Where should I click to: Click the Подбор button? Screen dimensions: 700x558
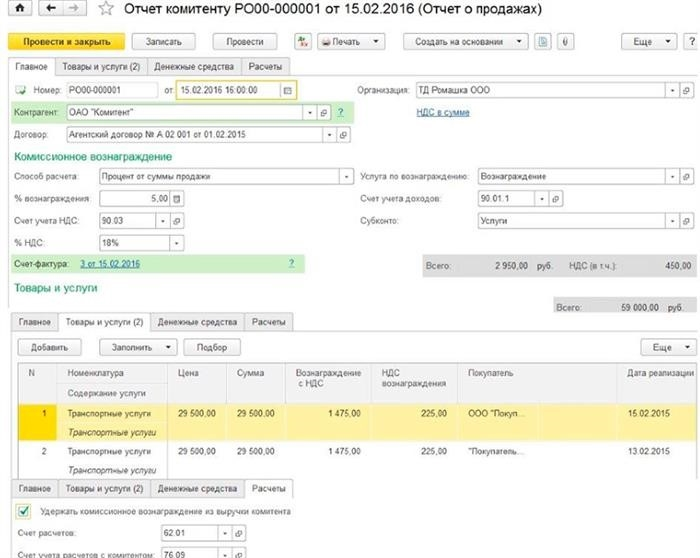coord(212,347)
